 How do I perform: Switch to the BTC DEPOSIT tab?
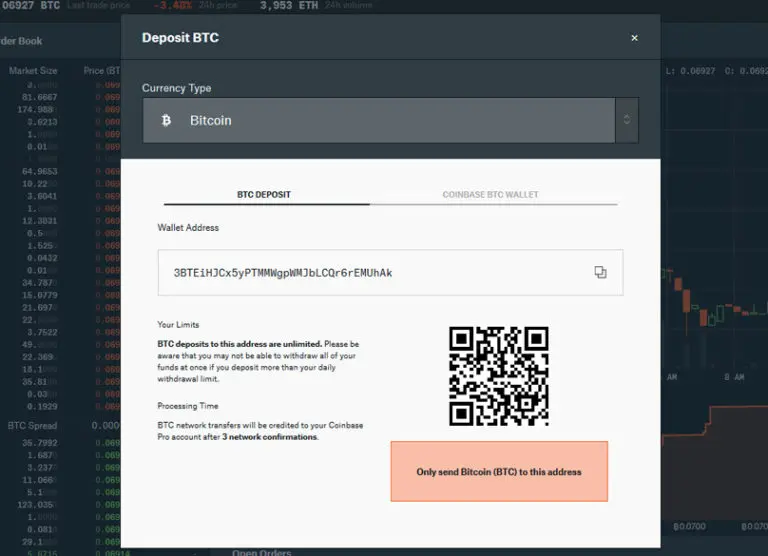(x=264, y=194)
